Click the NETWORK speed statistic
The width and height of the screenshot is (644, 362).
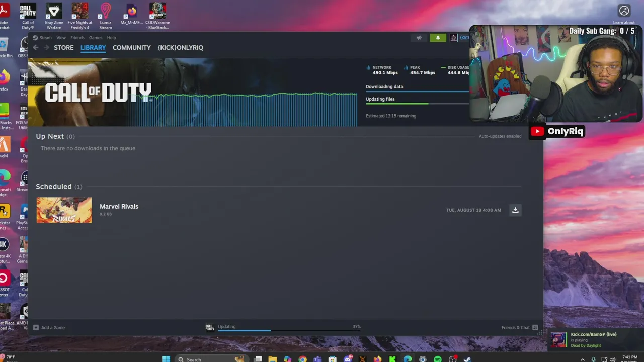382,70
